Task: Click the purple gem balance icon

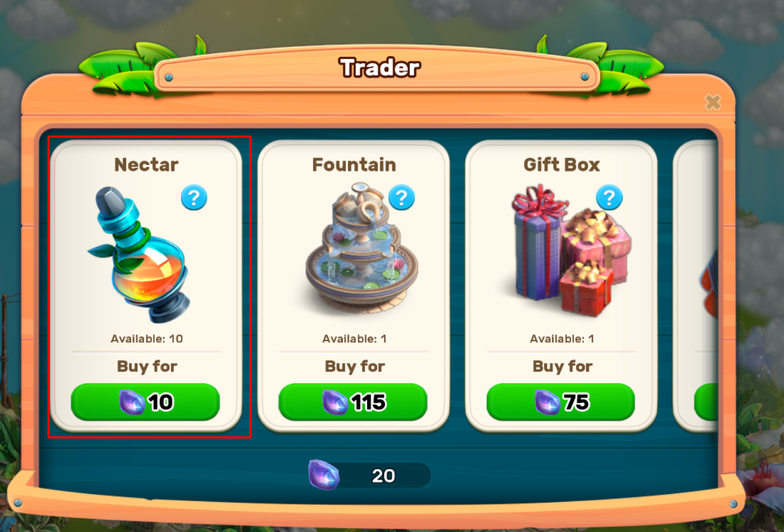Action: coord(324,475)
